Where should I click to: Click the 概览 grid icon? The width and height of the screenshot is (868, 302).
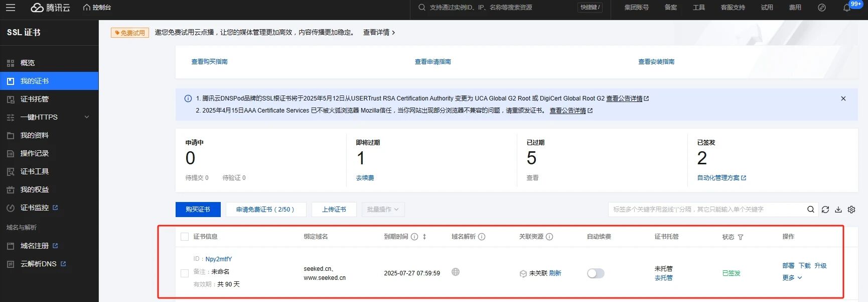[11, 63]
